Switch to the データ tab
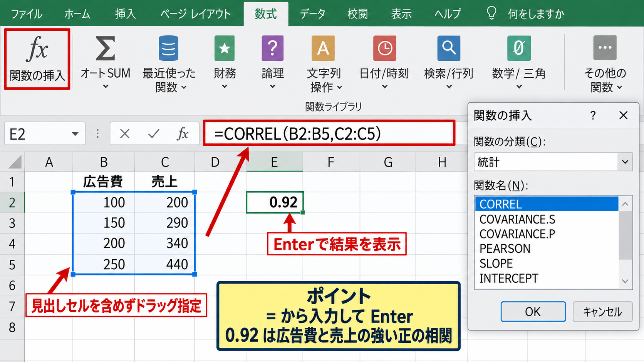 (x=312, y=14)
